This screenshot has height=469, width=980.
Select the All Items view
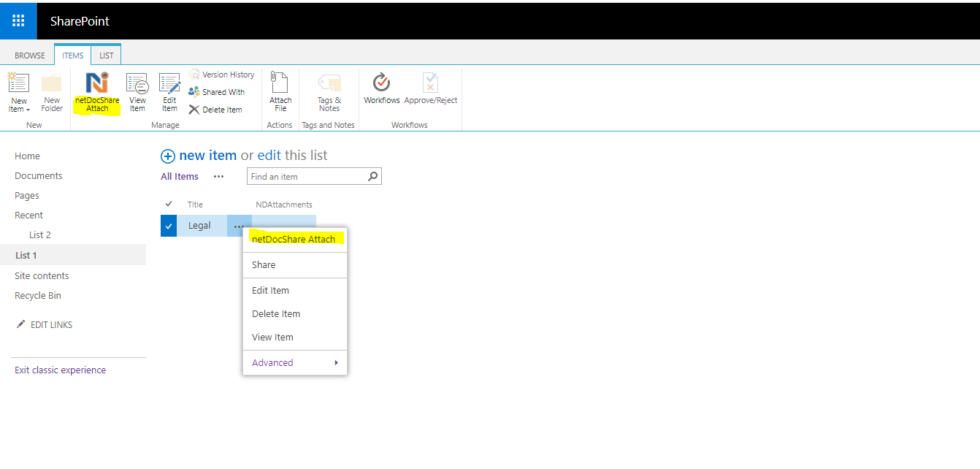180,176
